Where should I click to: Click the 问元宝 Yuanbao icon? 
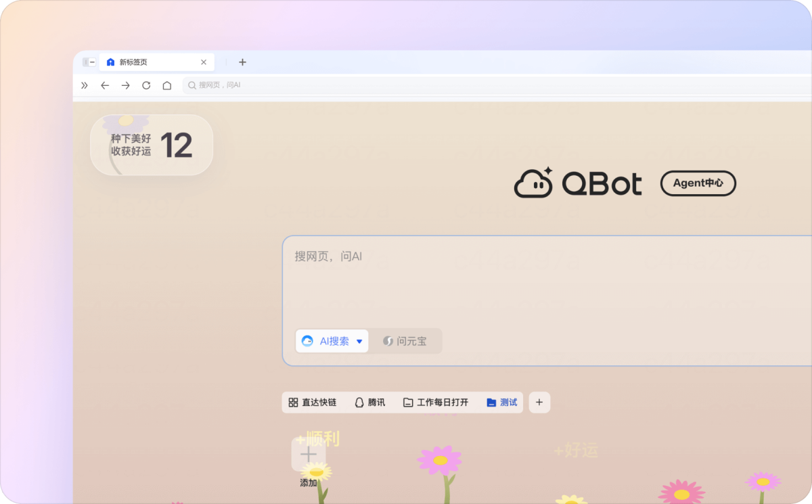(387, 341)
